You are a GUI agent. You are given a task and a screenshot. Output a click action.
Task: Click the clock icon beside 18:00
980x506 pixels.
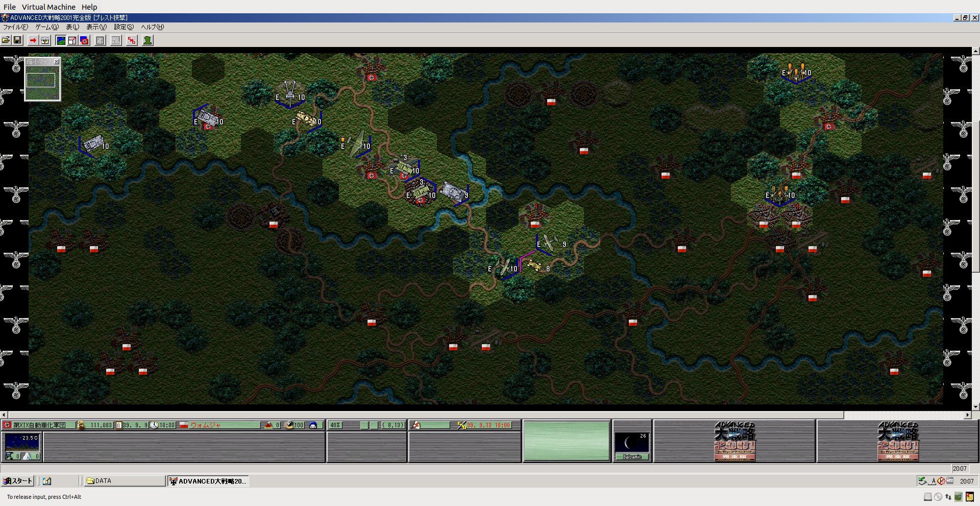(154, 425)
